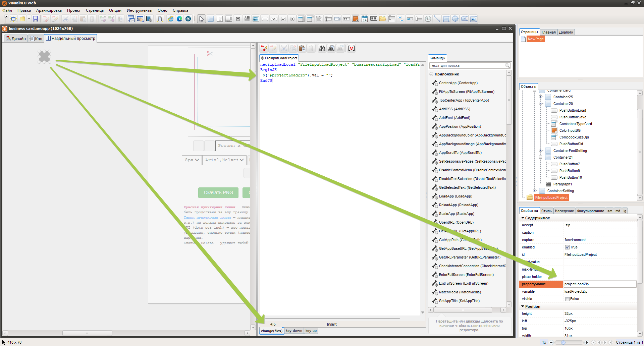The height and width of the screenshot is (346, 644).
Task: Switch to the key-down event tab
Action: point(294,331)
